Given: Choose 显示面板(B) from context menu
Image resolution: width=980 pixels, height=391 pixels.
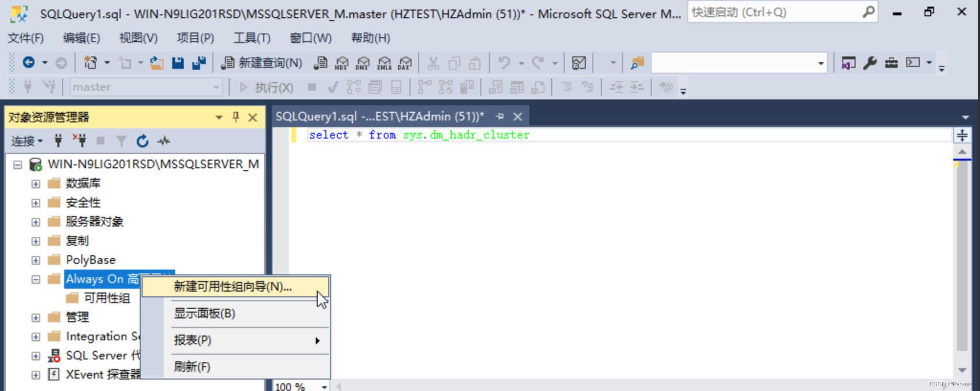Looking at the screenshot, I should [235, 314].
